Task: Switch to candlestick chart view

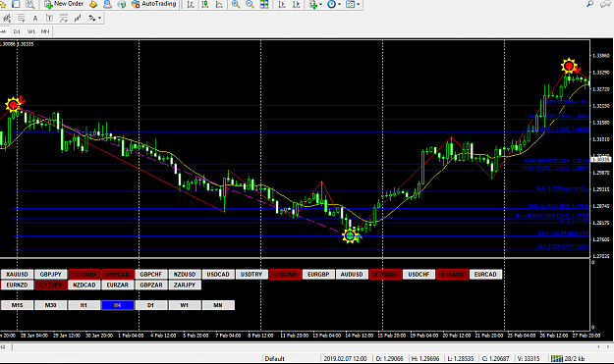Action: coord(204,4)
